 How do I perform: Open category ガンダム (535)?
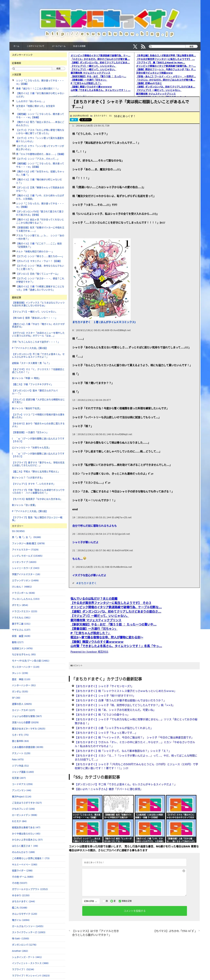(x=20, y=691)
